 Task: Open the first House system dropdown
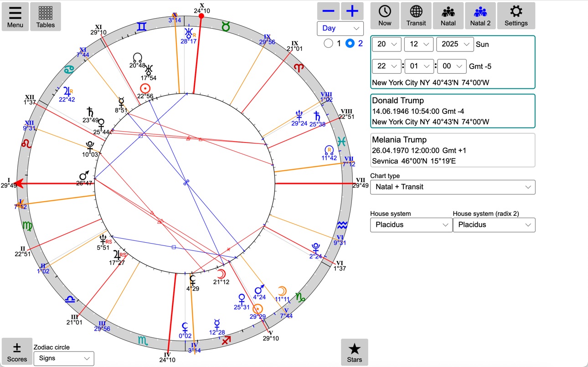[x=411, y=224]
